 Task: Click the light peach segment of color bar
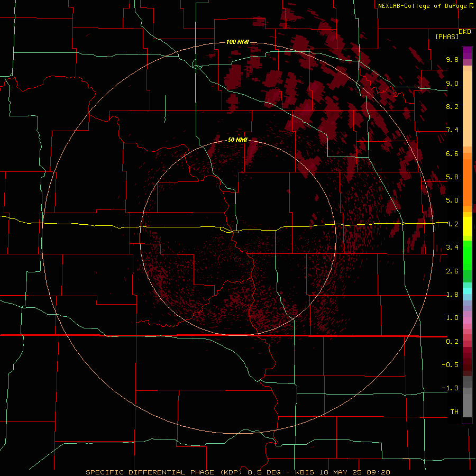tap(467, 108)
